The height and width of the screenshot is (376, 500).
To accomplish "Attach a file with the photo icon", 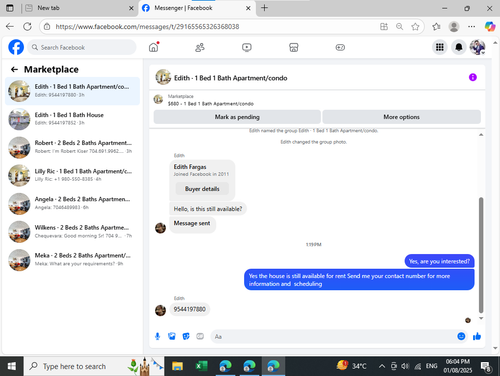I will click(172, 336).
